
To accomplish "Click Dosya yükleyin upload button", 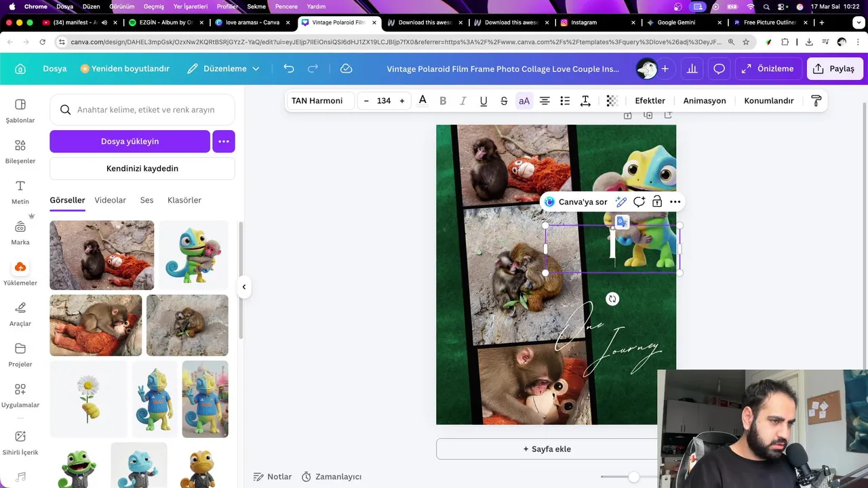I will coord(130,141).
